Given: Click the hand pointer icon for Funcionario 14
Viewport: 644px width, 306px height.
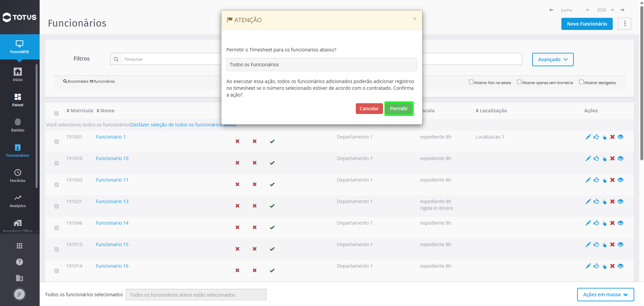Looking at the screenshot, I should coord(604,223).
